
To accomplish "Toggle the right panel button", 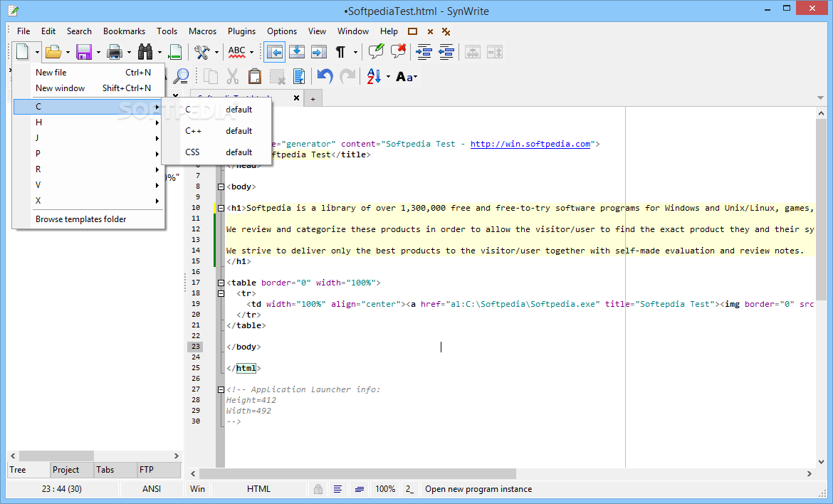I will pyautogui.click(x=319, y=52).
